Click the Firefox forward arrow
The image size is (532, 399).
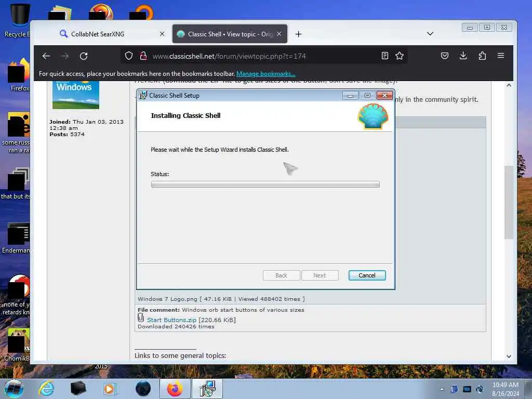tap(65, 56)
